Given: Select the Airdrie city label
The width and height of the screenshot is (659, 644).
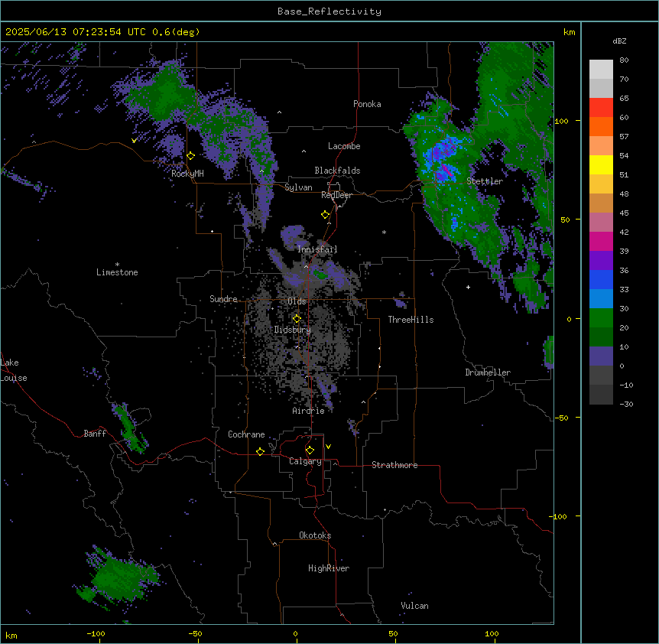Looking at the screenshot, I should pos(309,411).
